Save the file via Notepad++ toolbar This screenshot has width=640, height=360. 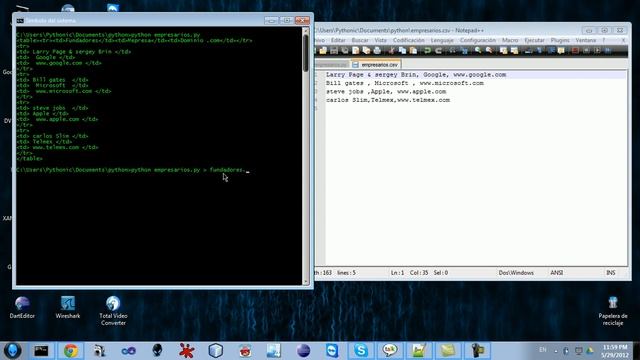coord(334,51)
